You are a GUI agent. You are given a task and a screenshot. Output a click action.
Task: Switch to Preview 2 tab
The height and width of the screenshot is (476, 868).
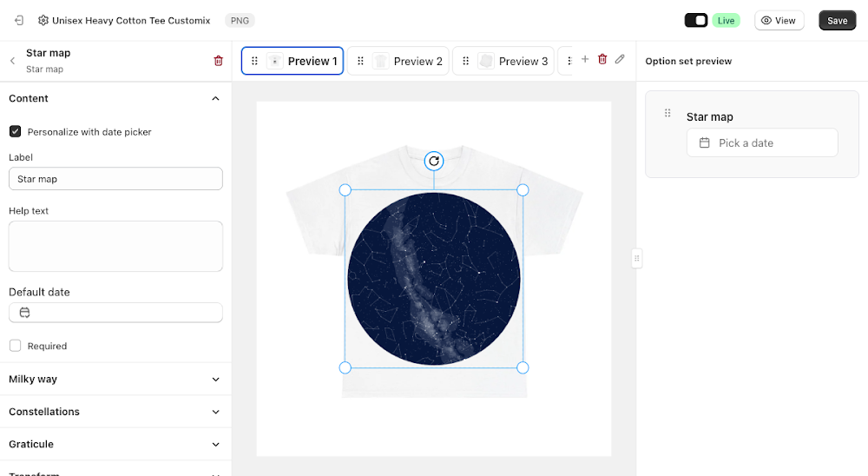point(398,61)
